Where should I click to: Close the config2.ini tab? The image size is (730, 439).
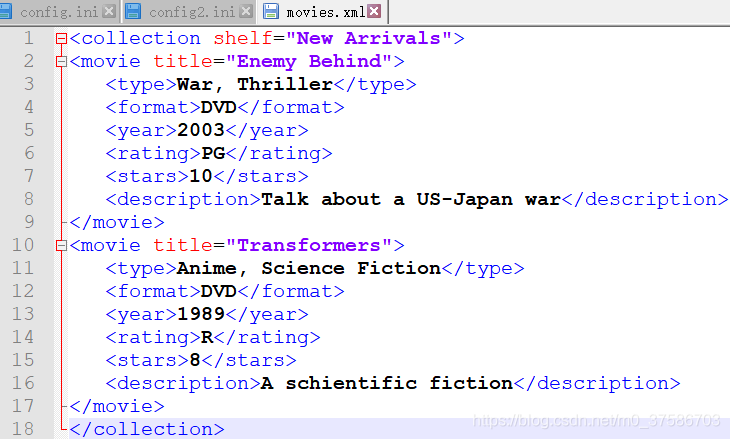pyautogui.click(x=246, y=11)
